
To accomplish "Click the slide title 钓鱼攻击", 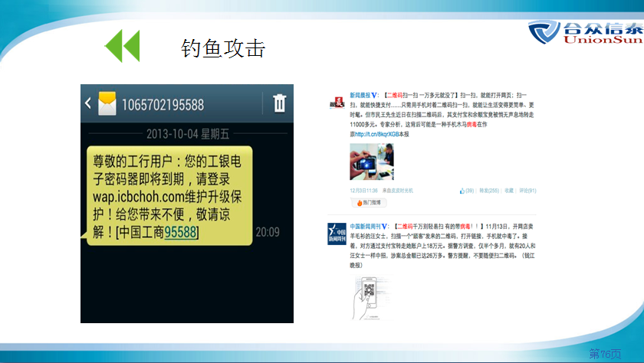I will 223,48.
